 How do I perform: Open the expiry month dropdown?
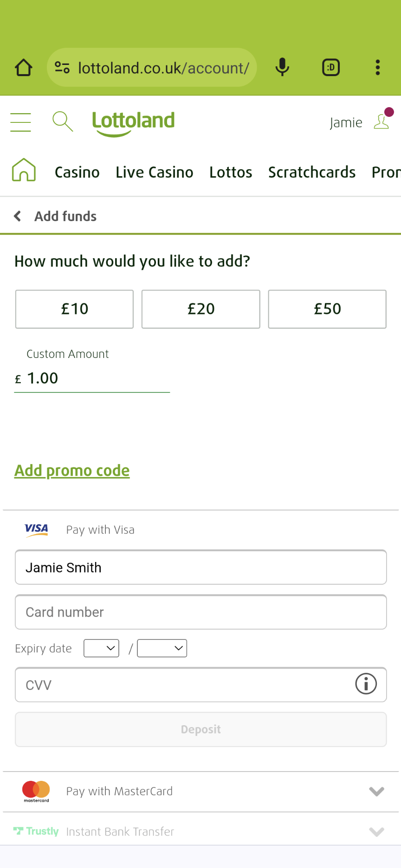point(101,648)
